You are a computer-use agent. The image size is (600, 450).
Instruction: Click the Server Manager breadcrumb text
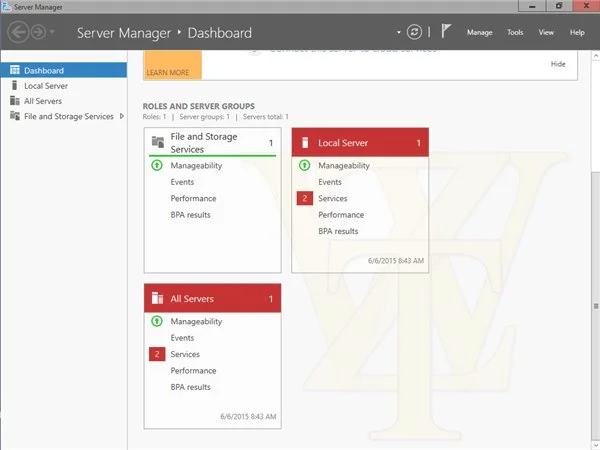pyautogui.click(x=124, y=33)
